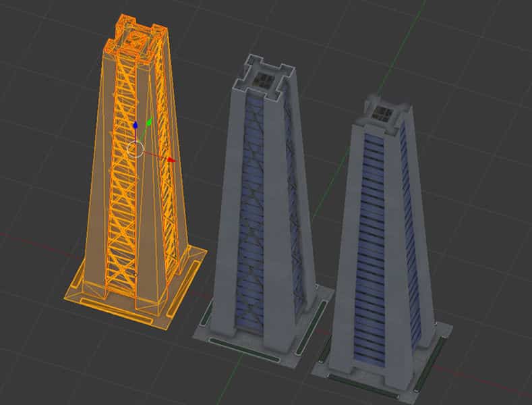
Task: Grab the red X-axis gizmo arrow
Action: pyautogui.click(x=171, y=160)
